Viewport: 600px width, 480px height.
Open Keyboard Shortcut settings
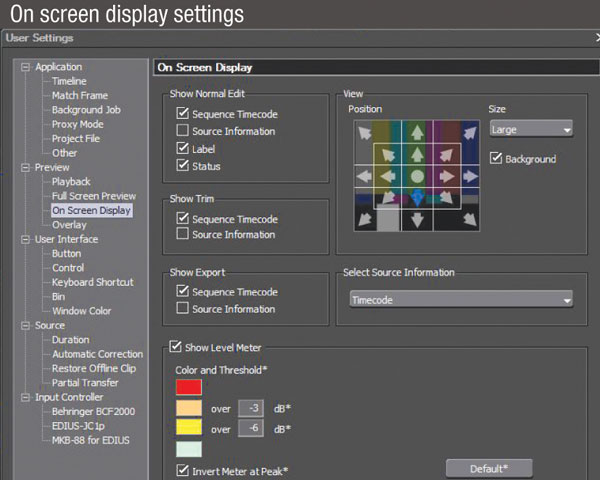pyautogui.click(x=93, y=282)
